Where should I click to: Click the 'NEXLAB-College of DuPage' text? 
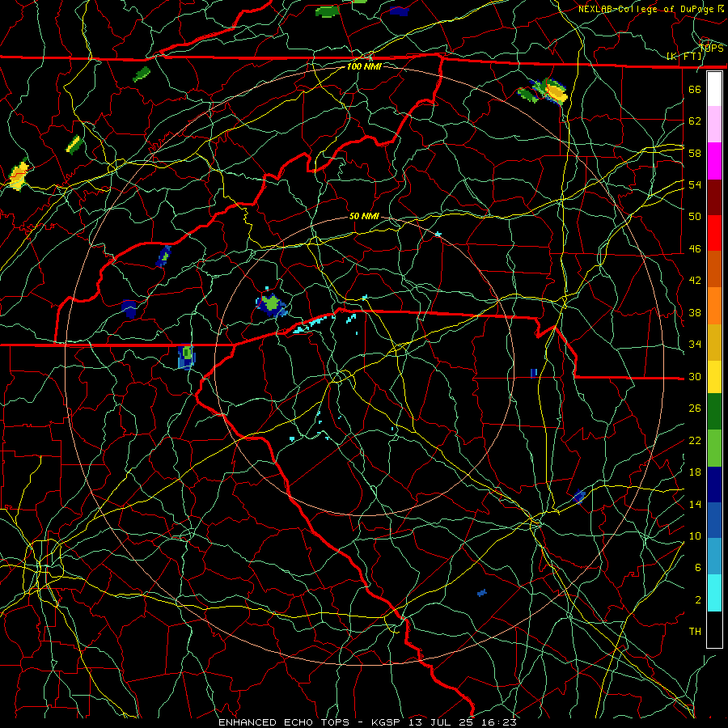pos(647,9)
